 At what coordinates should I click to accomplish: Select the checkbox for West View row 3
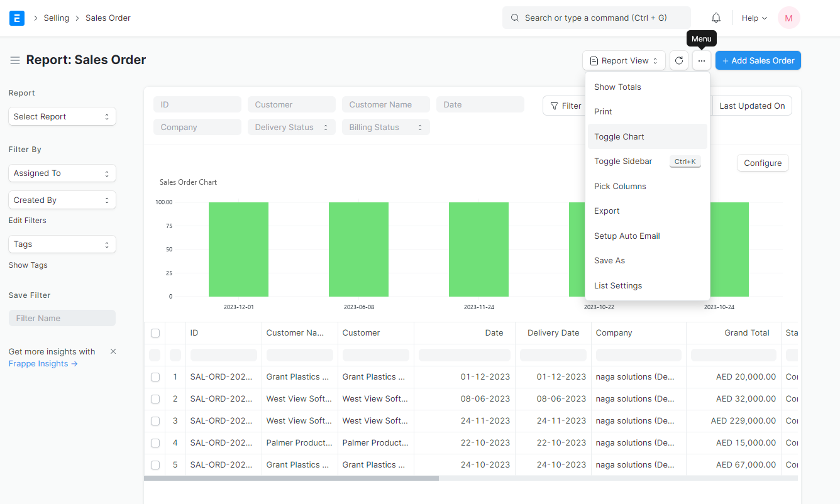[x=155, y=420]
